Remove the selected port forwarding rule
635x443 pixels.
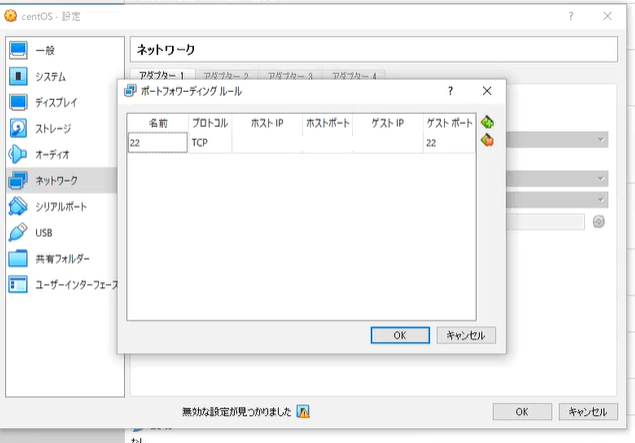click(487, 141)
